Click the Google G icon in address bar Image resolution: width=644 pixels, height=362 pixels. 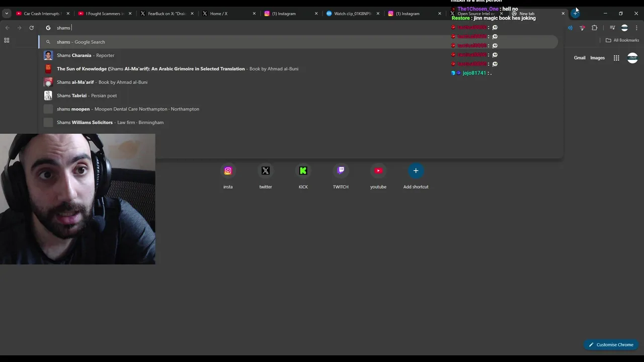click(x=48, y=28)
